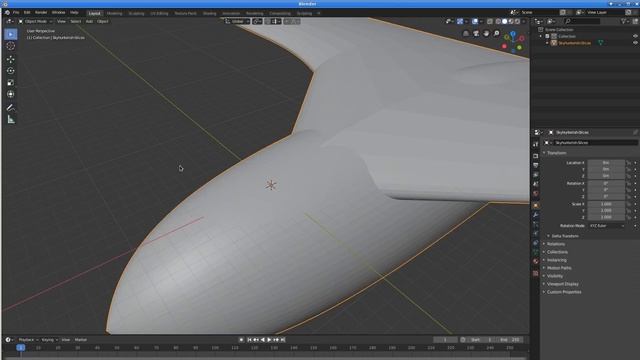The image size is (640, 360).
Task: Click the perspective/orthographic grid gizmo
Action: pos(466,34)
